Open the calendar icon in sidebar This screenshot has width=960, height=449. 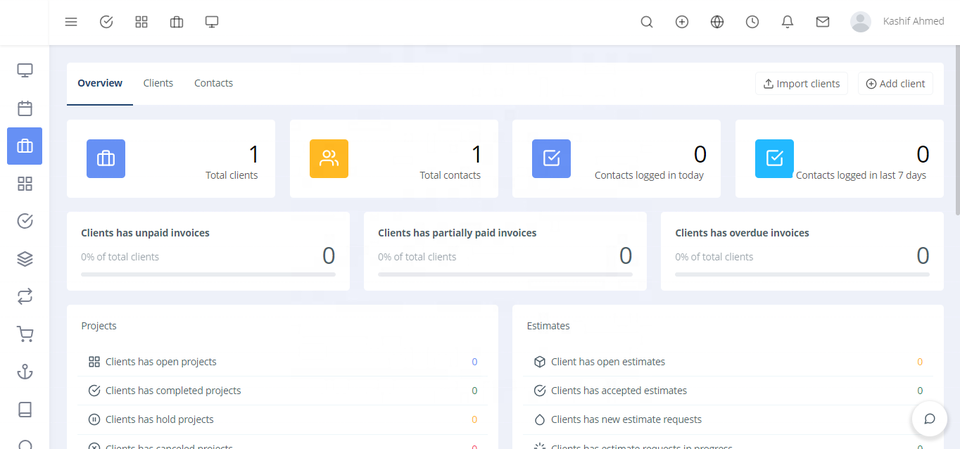pos(25,108)
